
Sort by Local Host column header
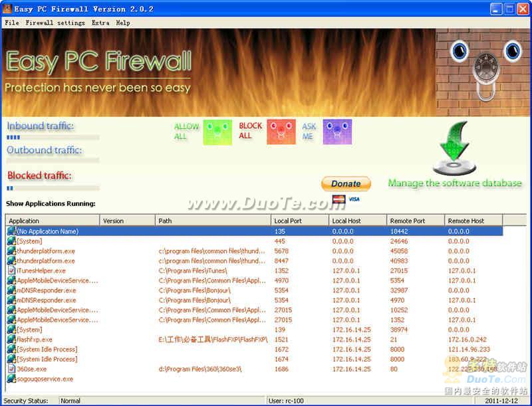[x=358, y=221]
